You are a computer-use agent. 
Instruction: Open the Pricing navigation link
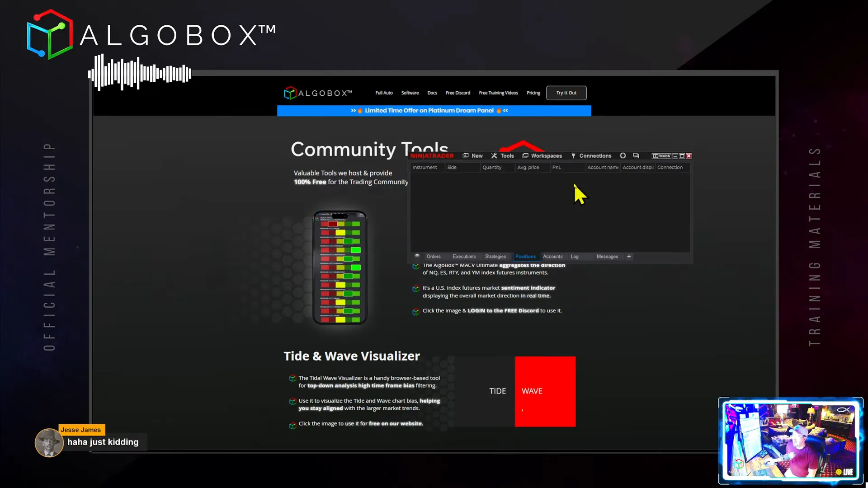pyautogui.click(x=533, y=93)
